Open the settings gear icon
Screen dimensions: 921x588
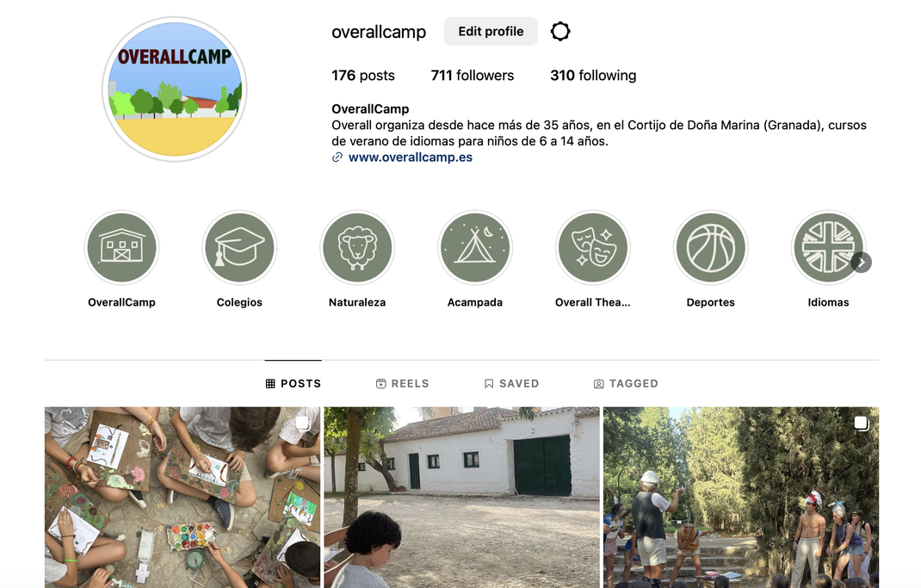tap(559, 31)
